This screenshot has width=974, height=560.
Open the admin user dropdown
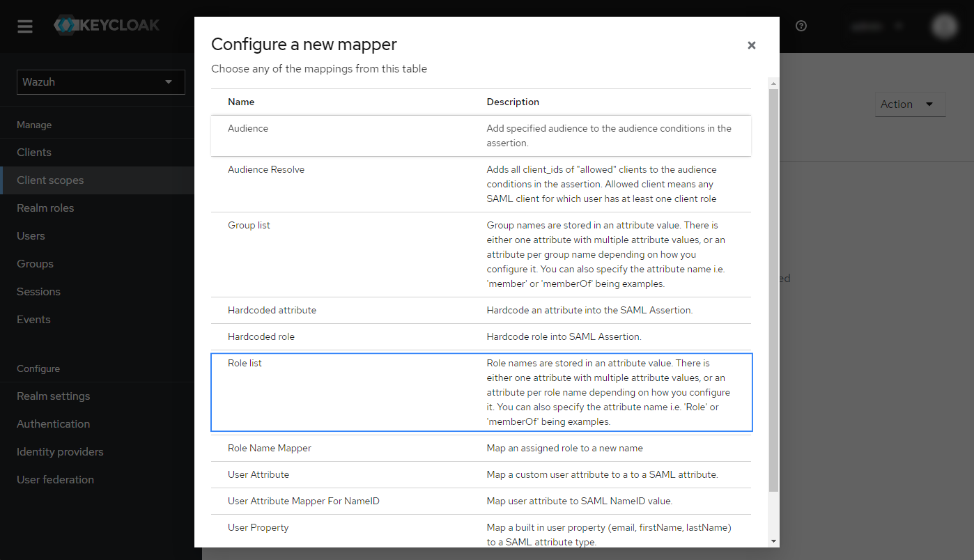[876, 26]
